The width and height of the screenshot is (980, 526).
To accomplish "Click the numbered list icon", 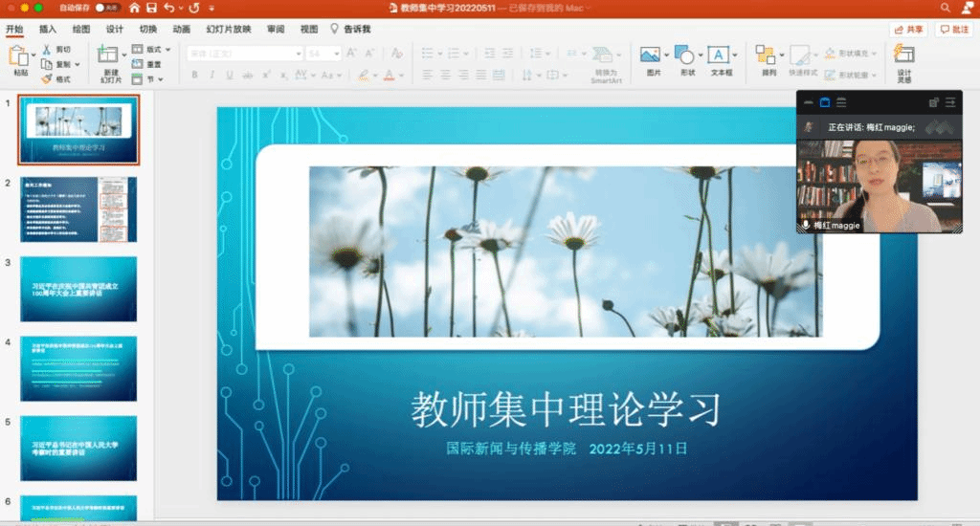I will 455,54.
